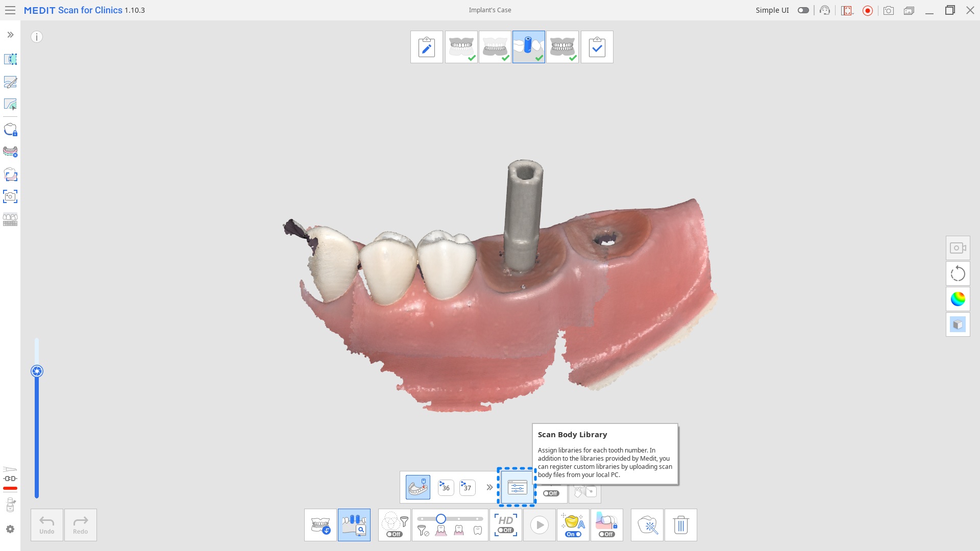Select the first gingiva filtering level icon
The image size is (980, 551).
click(441, 531)
